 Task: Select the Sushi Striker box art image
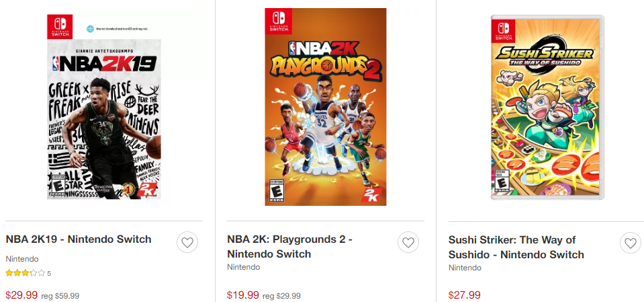pos(547,108)
